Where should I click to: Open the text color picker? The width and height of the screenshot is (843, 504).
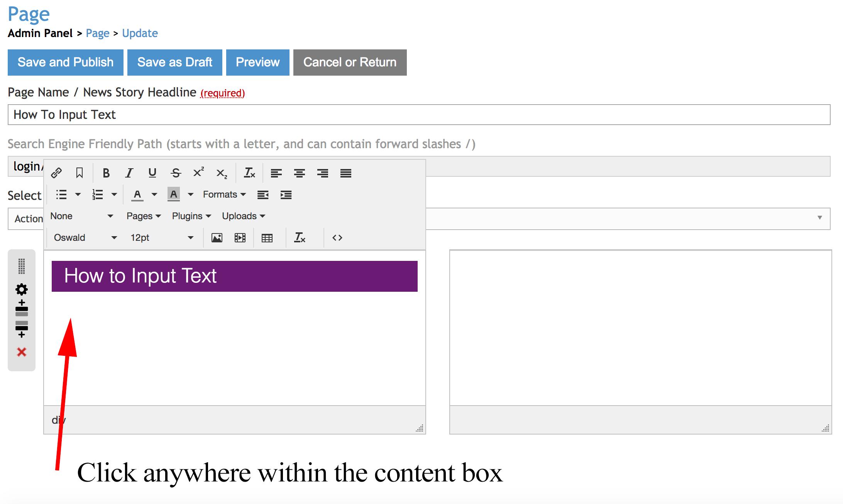click(x=138, y=194)
